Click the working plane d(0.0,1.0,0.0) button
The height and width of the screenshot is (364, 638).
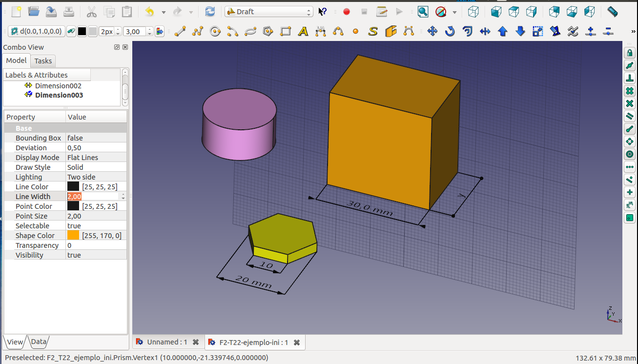point(37,32)
